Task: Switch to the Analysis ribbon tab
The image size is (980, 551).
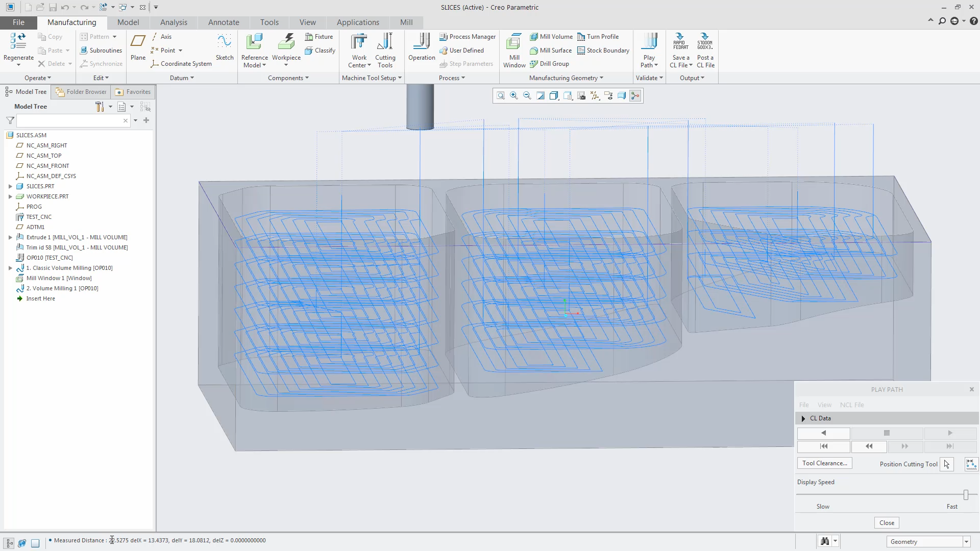Action: point(174,22)
